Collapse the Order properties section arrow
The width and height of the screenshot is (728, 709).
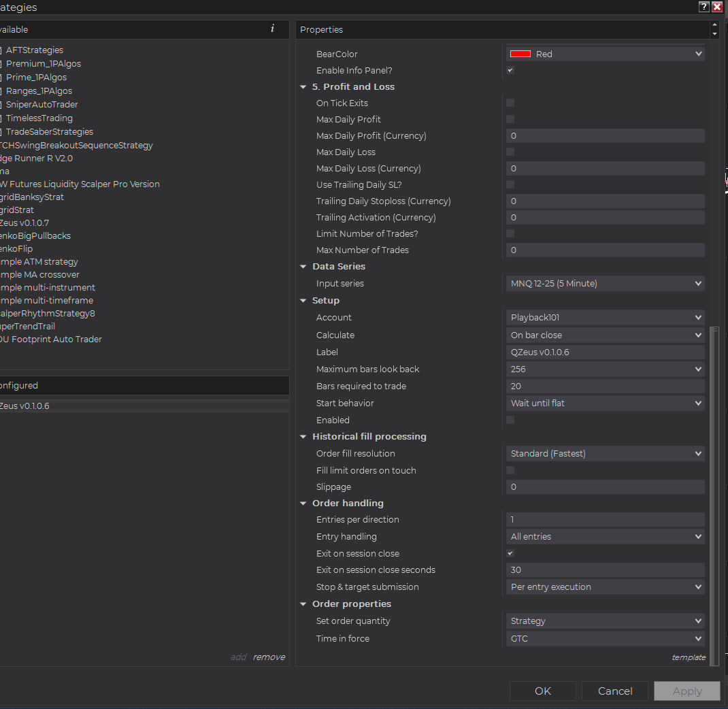point(303,604)
